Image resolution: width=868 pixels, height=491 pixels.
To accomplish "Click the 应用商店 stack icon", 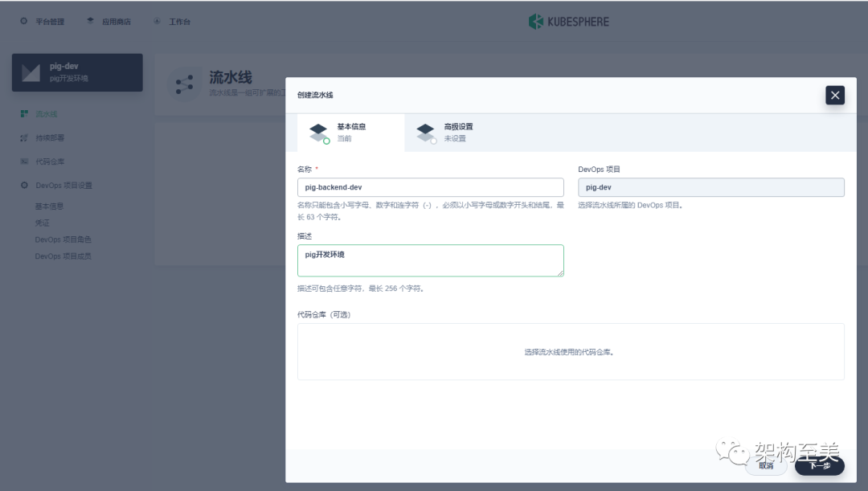I will coord(90,21).
